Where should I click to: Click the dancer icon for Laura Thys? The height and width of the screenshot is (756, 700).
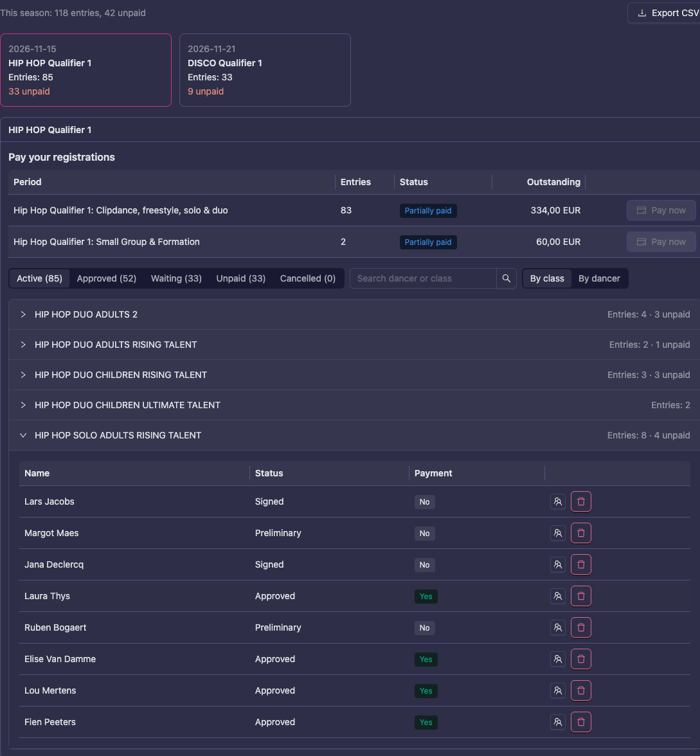point(558,596)
